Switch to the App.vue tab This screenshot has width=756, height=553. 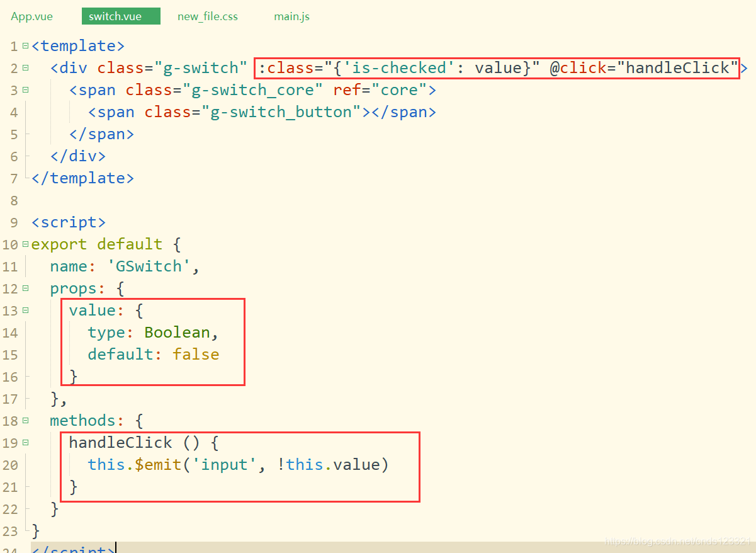click(31, 16)
